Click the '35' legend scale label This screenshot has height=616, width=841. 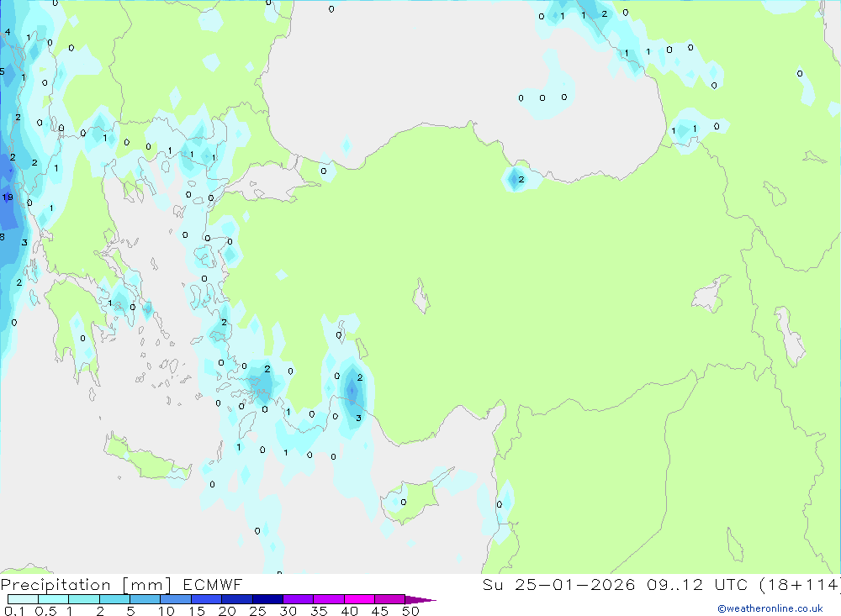coord(319,611)
